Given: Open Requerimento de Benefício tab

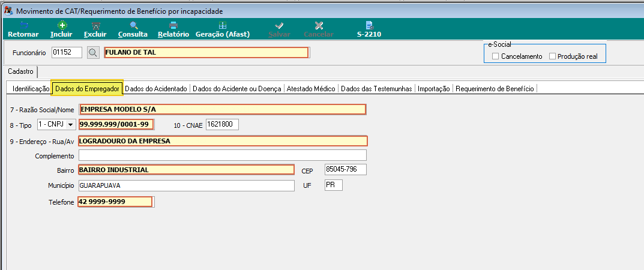Looking at the screenshot, I should [x=495, y=89].
